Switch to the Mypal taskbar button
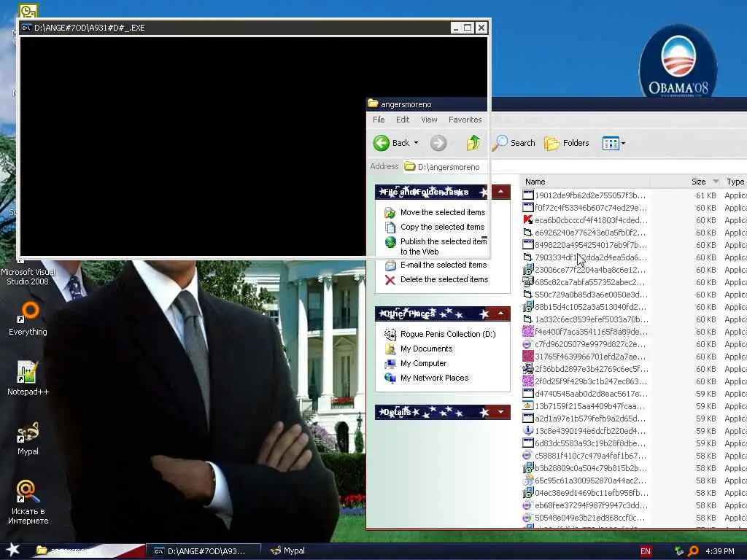The width and height of the screenshot is (747, 560). click(x=287, y=551)
